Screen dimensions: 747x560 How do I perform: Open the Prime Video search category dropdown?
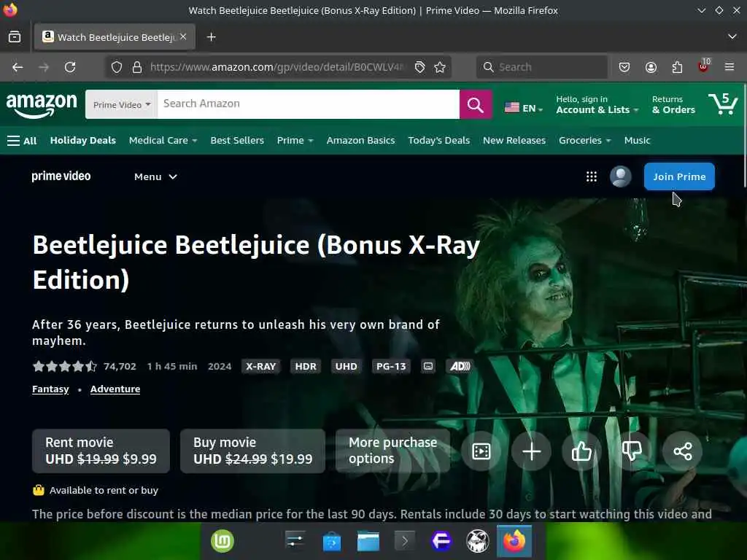(x=122, y=105)
